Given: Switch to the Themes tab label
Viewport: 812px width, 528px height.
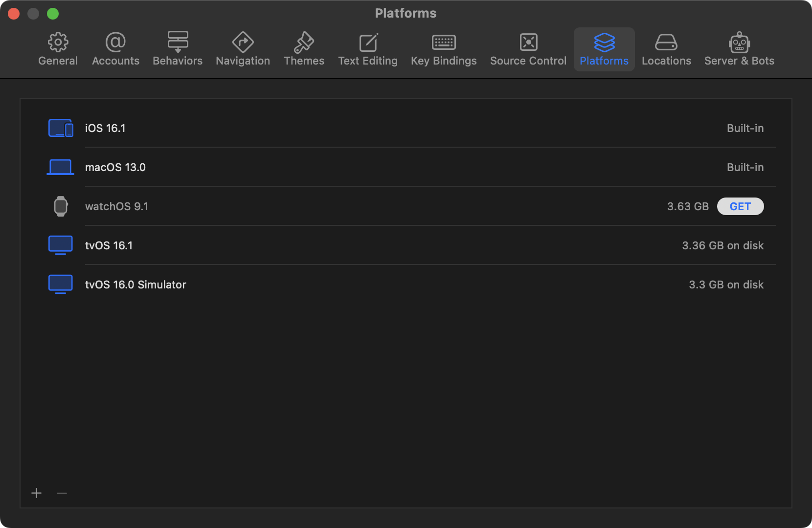Looking at the screenshot, I should click(x=304, y=61).
